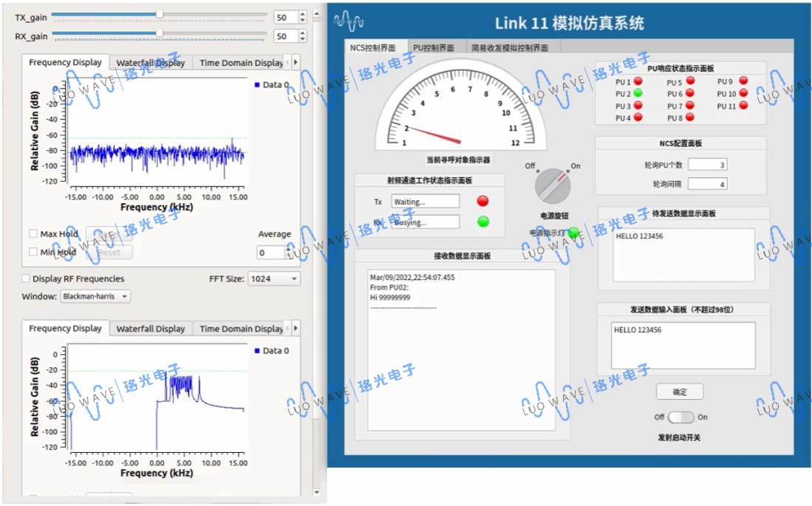
Task: Click the PU 1 red status light
Action: pos(638,81)
